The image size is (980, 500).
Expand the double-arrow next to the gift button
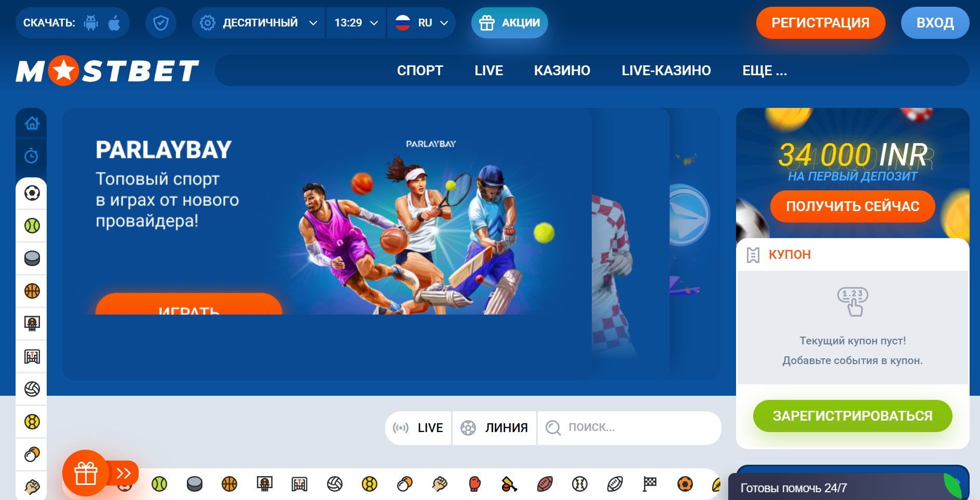tap(125, 473)
